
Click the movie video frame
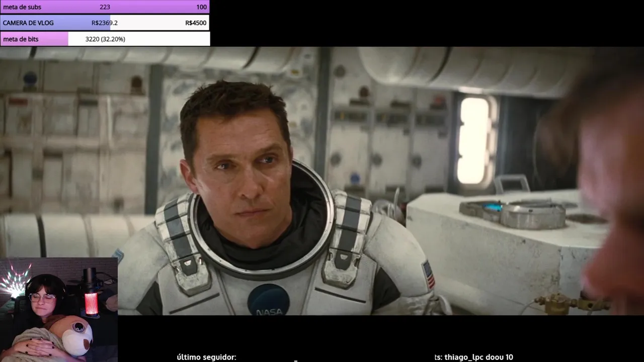click(x=322, y=181)
